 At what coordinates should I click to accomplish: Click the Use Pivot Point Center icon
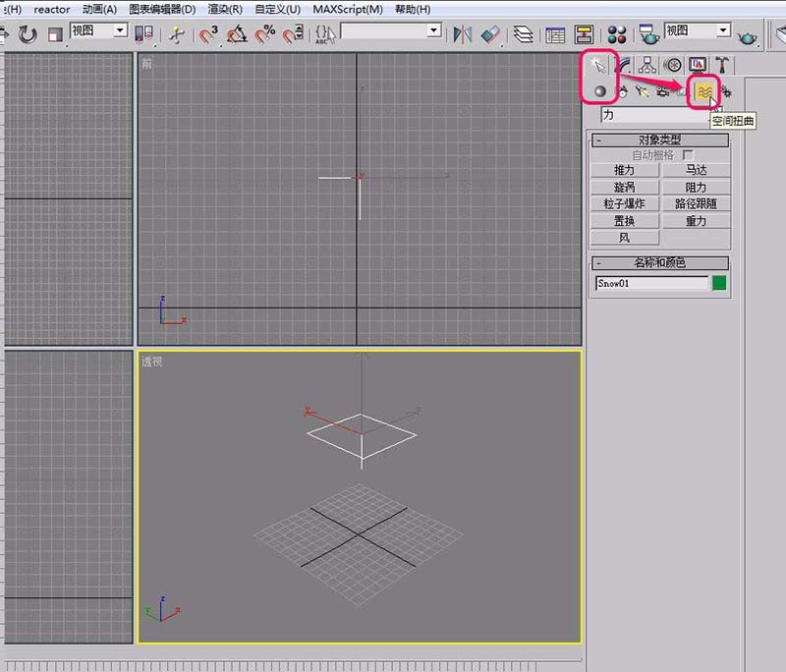pos(143,34)
